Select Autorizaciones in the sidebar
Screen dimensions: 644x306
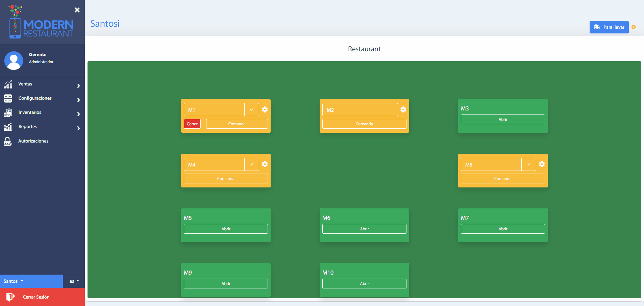[x=33, y=141]
